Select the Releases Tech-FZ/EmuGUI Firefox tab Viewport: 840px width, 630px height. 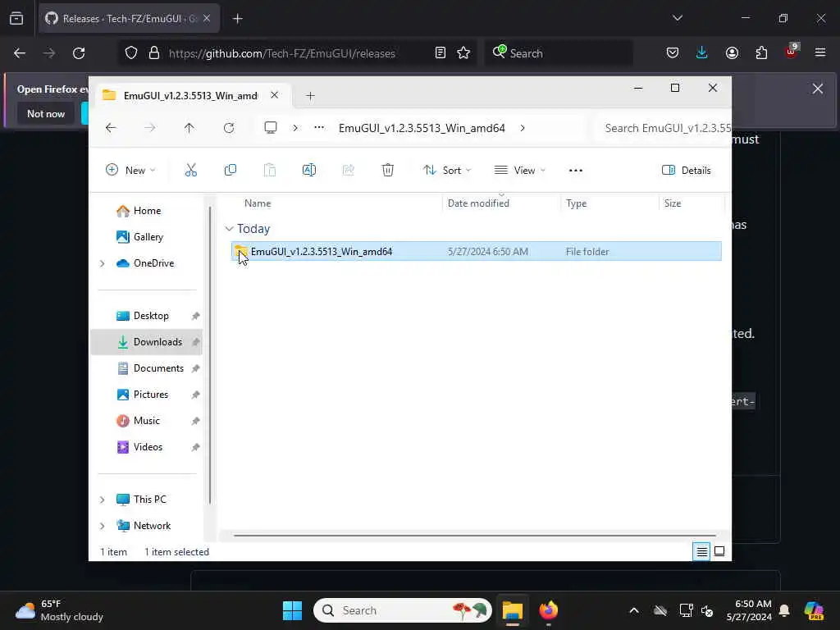coord(127,19)
